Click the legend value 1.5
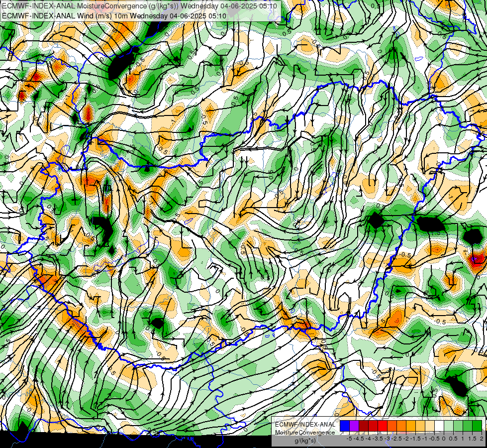 point(472,439)
